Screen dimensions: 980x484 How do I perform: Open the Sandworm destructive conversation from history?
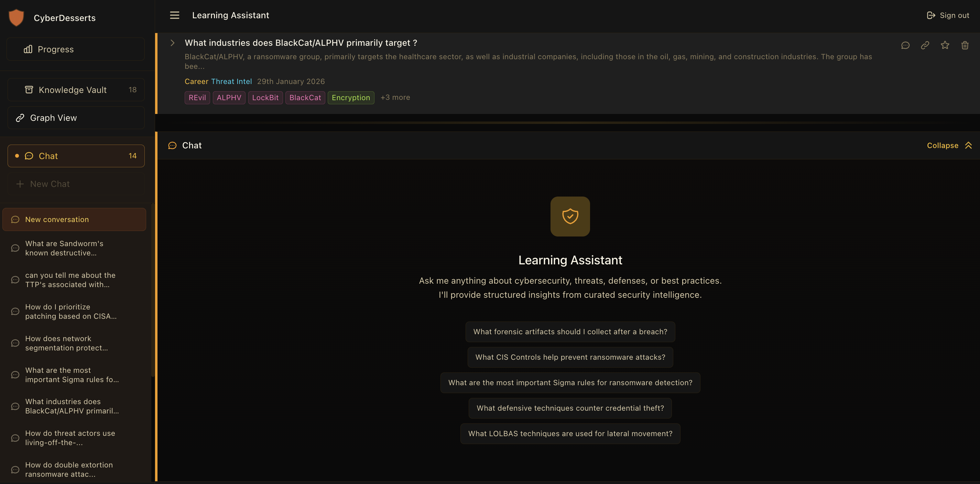pos(64,248)
